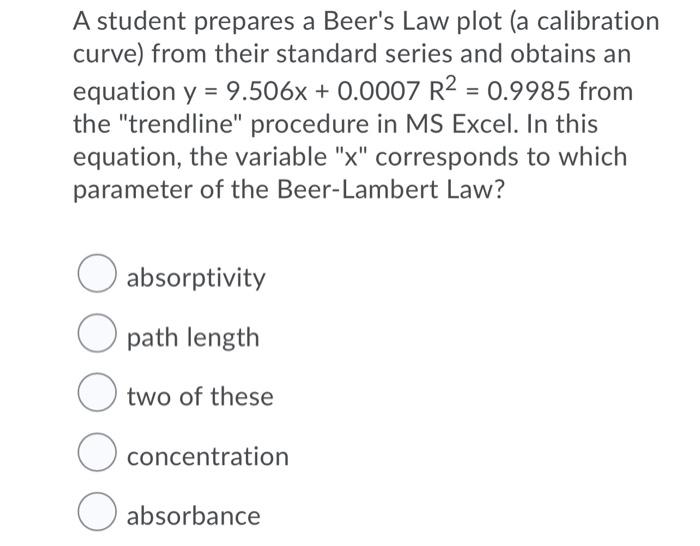Click the MS Excel text in question
This screenshot has width=700, height=546.
tap(462, 124)
